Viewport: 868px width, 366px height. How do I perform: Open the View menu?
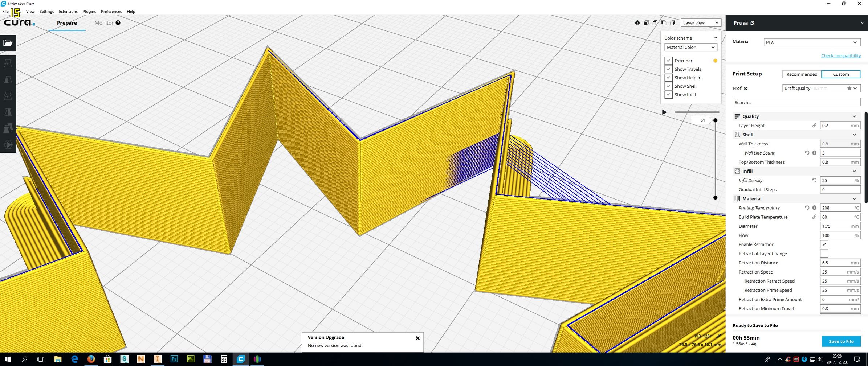coord(30,12)
